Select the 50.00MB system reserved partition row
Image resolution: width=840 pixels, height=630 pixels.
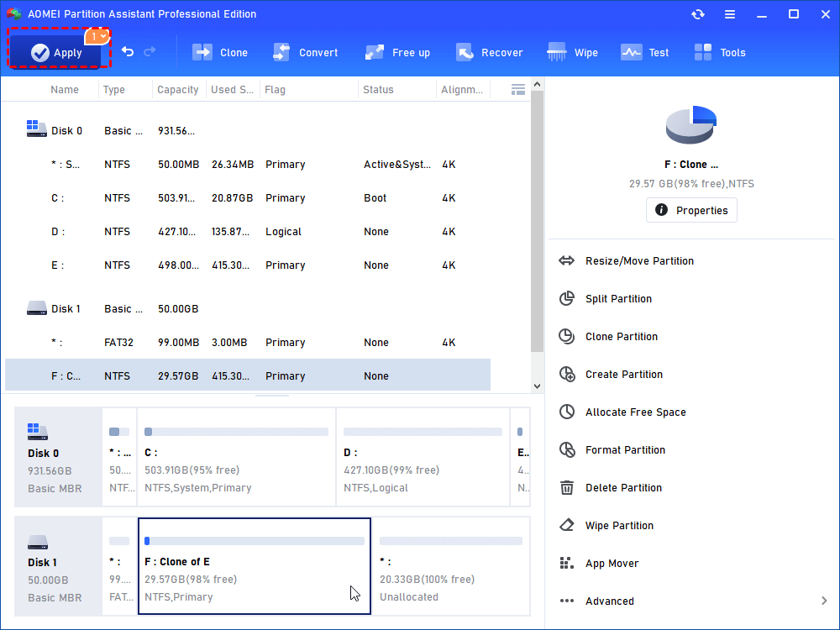248,165
